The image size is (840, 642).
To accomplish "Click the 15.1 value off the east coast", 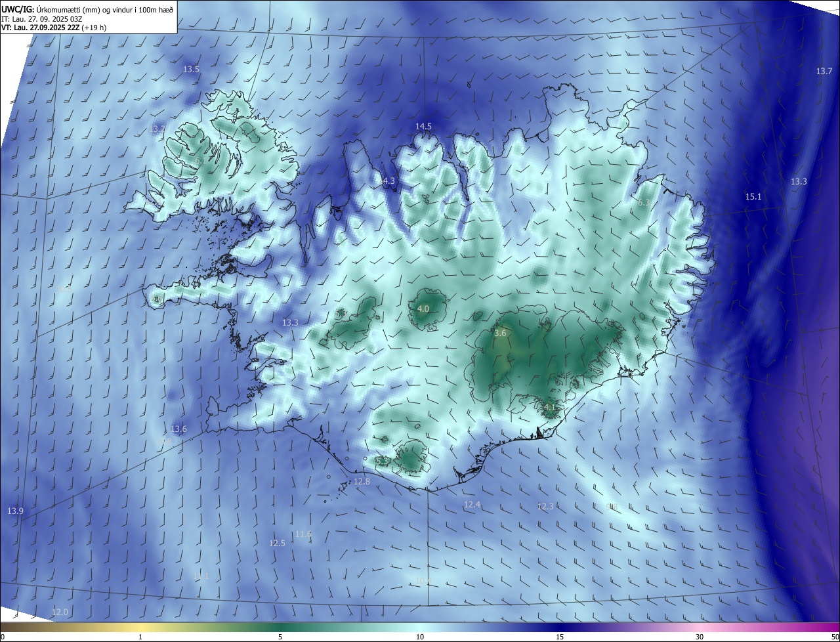I will pyautogui.click(x=753, y=196).
